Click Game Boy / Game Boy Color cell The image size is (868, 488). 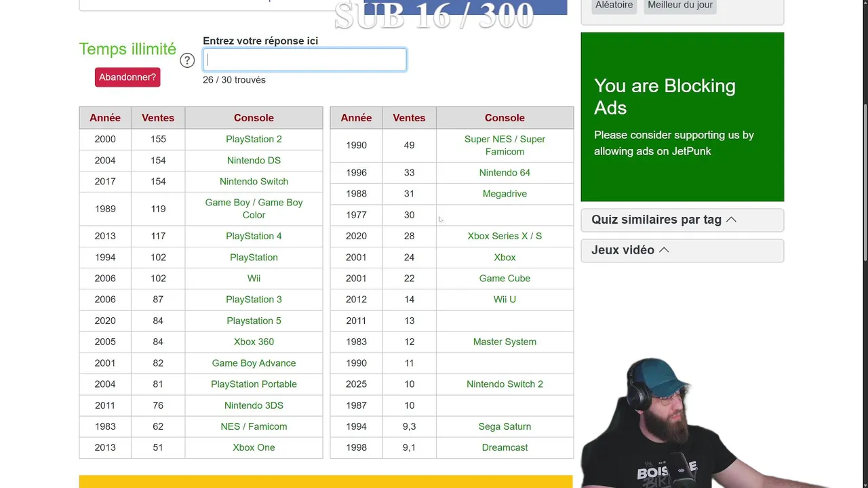(254, 209)
